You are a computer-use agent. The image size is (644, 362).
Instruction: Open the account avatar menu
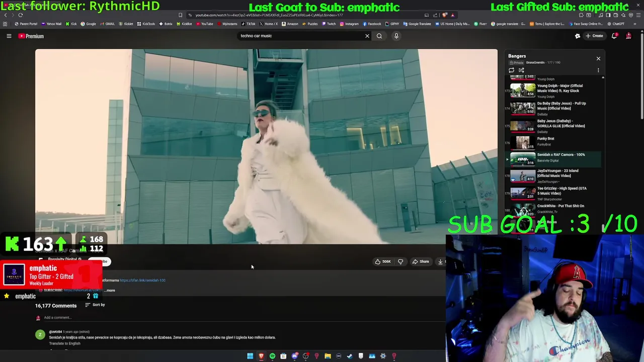point(628,36)
